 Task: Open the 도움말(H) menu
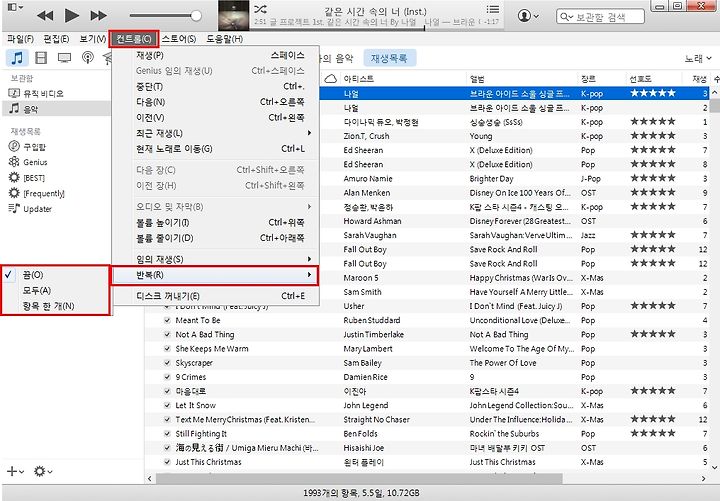[224, 39]
